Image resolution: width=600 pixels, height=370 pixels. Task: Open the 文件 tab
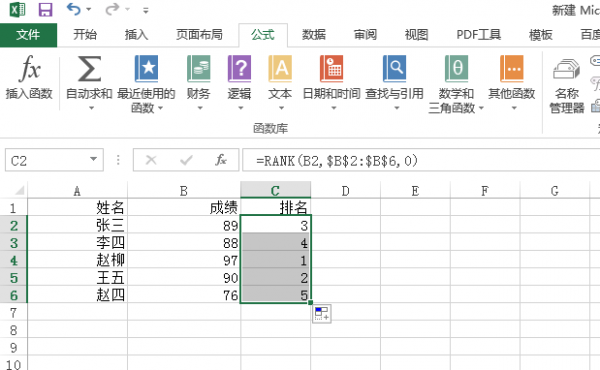tap(28, 35)
